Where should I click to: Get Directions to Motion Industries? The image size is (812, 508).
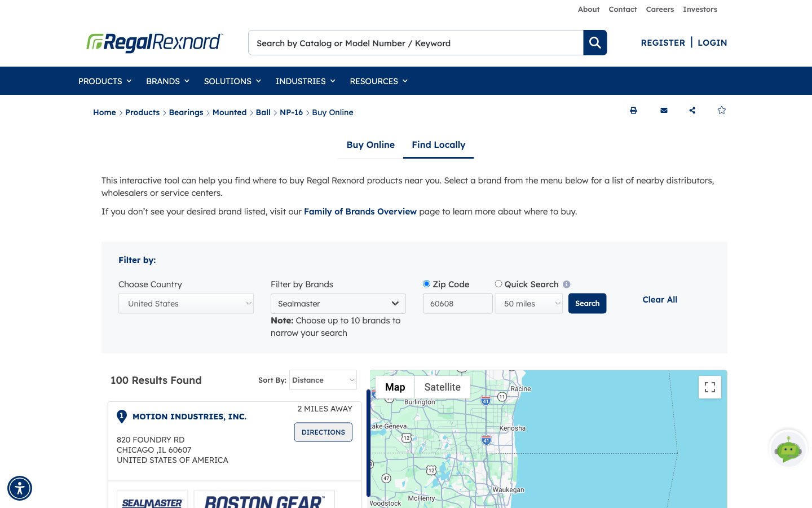pyautogui.click(x=323, y=432)
